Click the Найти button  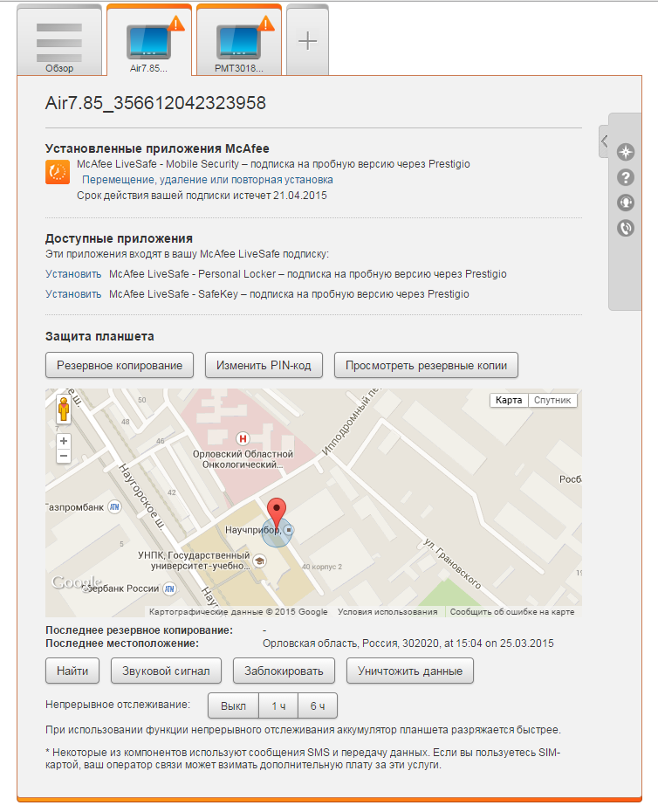(72, 671)
